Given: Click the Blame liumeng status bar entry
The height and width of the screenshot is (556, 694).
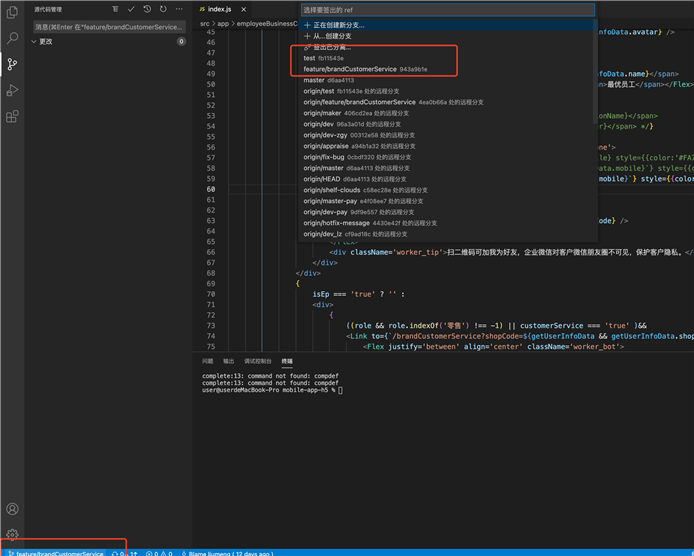Looking at the screenshot, I should coord(227,553).
